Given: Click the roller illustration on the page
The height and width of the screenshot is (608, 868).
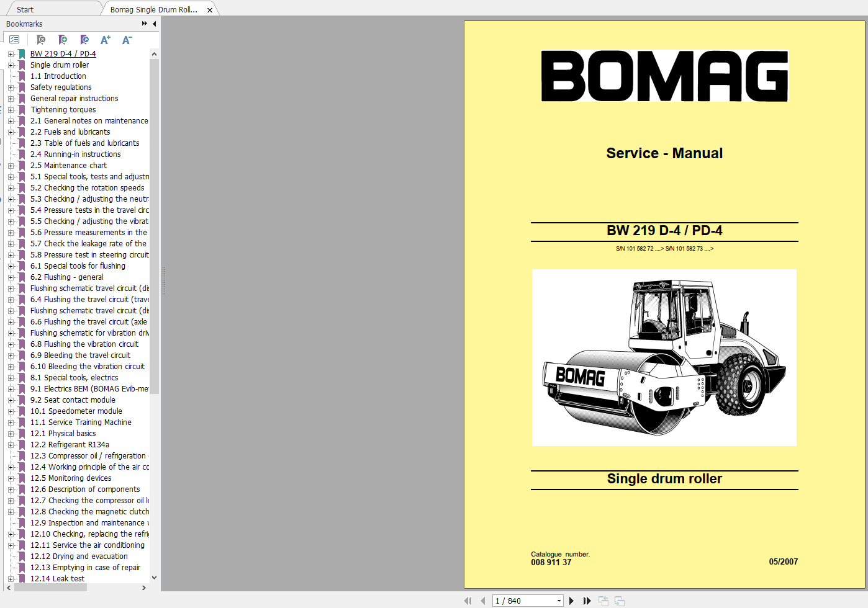Looking at the screenshot, I should [664, 357].
